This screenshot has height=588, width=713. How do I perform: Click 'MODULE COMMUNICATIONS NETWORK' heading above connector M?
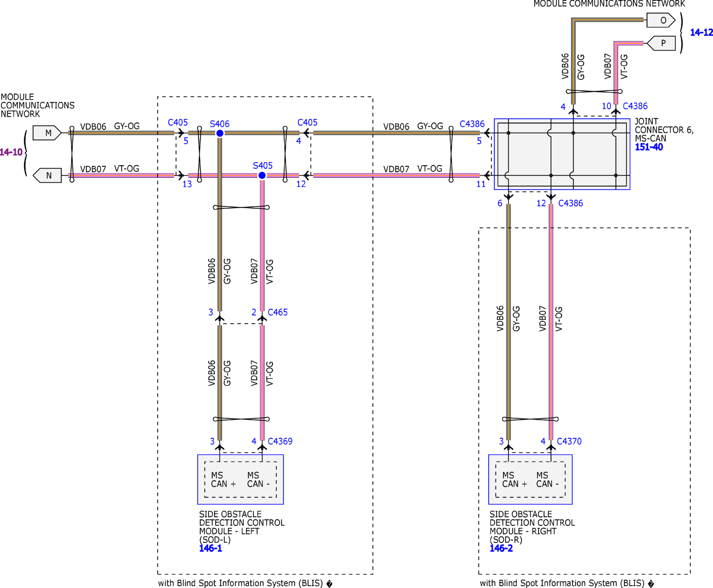[x=37, y=106]
